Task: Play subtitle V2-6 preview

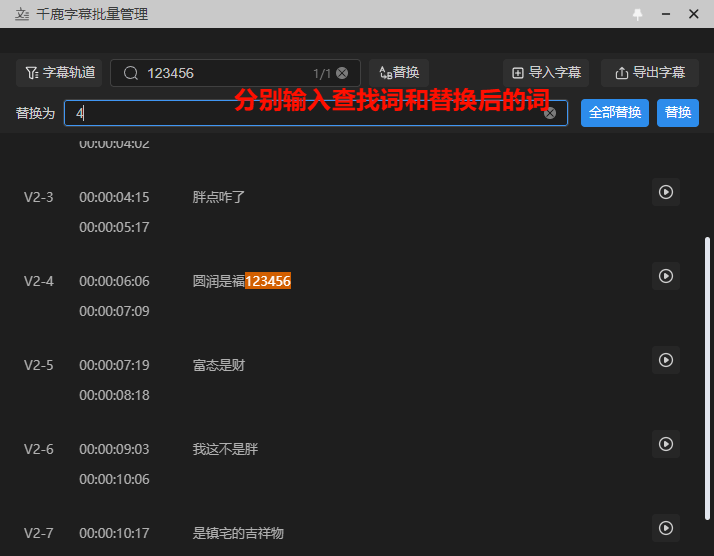Action: click(666, 444)
